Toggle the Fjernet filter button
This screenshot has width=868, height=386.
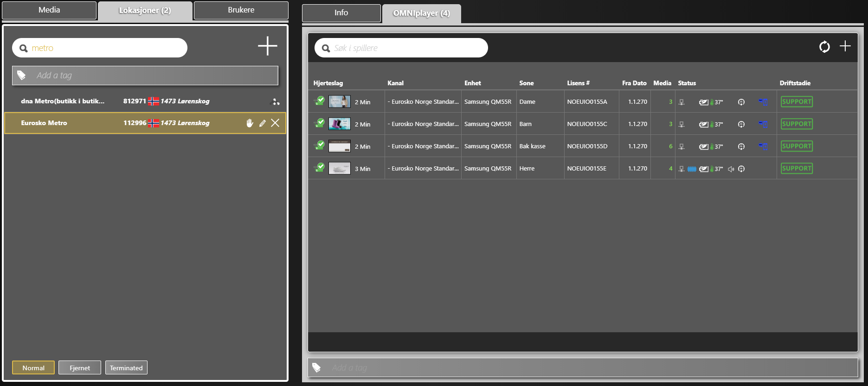click(x=80, y=367)
